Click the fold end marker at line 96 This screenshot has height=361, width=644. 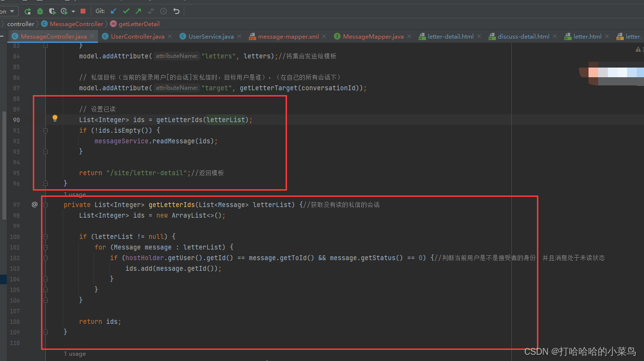click(x=46, y=183)
